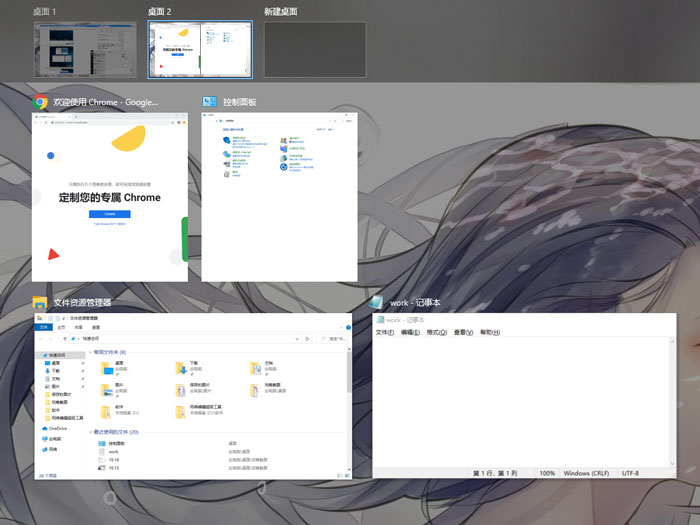The height and width of the screenshot is (525, 700).
Task: Open the 编辑(E) menu in Notepad
Action: (x=410, y=332)
